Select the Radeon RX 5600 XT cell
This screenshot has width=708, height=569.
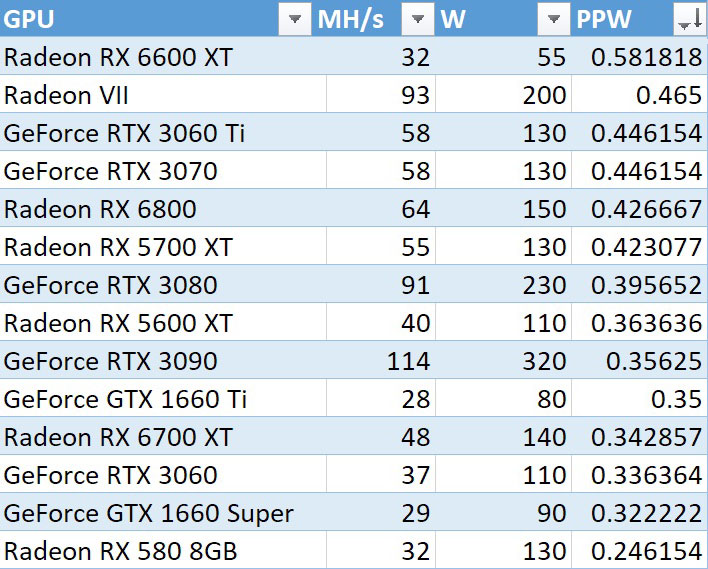(x=163, y=322)
